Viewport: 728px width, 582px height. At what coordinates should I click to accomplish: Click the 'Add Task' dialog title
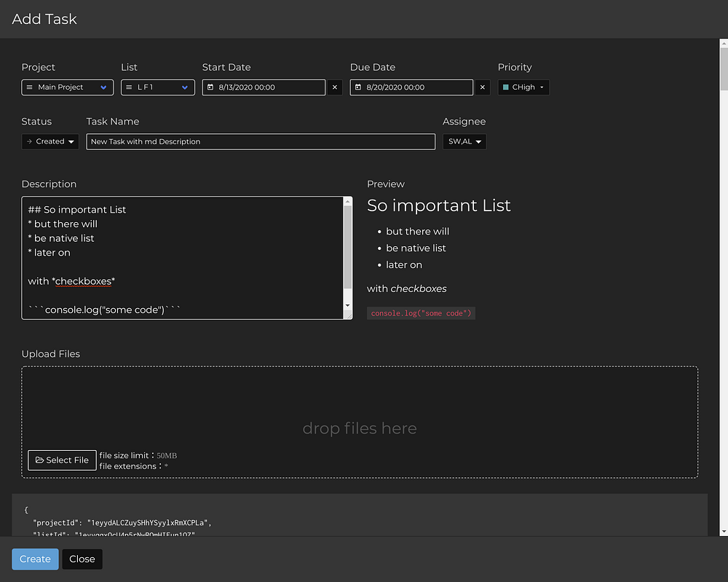tap(44, 19)
